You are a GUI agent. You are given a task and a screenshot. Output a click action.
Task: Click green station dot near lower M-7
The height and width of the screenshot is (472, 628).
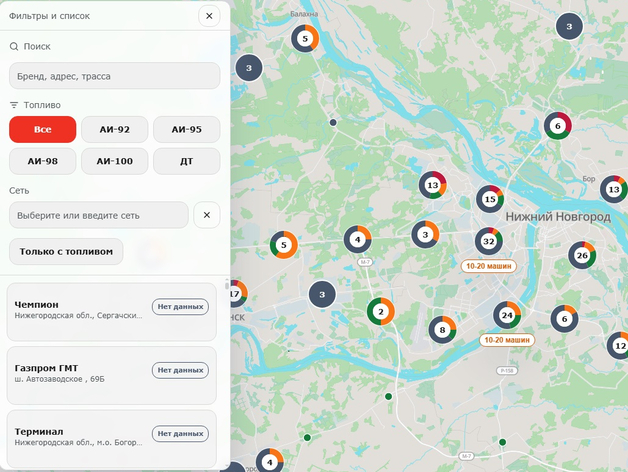(x=502, y=442)
